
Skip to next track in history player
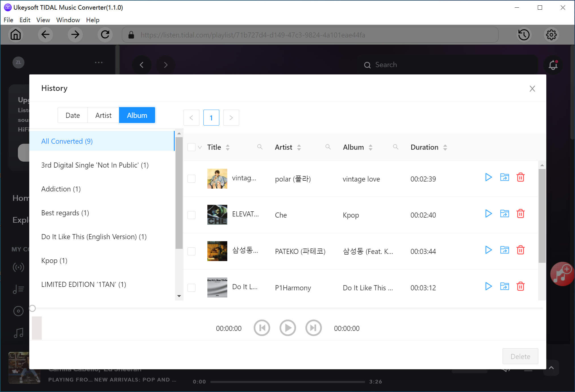tap(313, 328)
